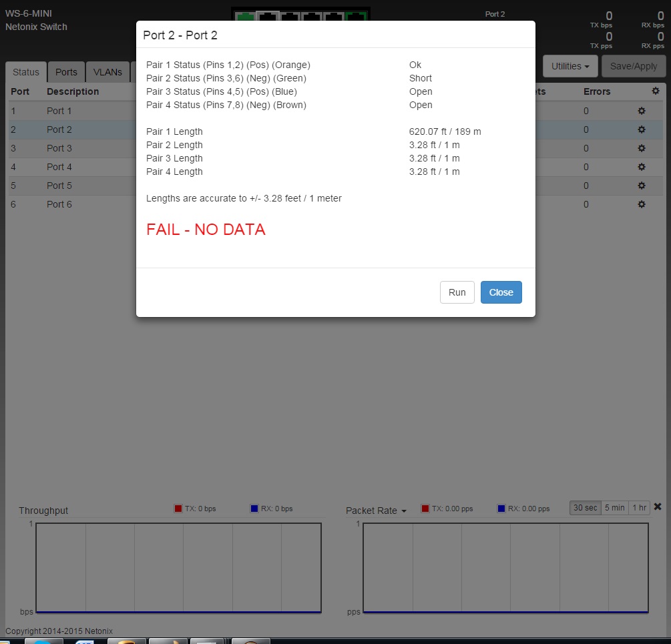Click the table header gear icon
The image size is (671, 644).
point(656,91)
